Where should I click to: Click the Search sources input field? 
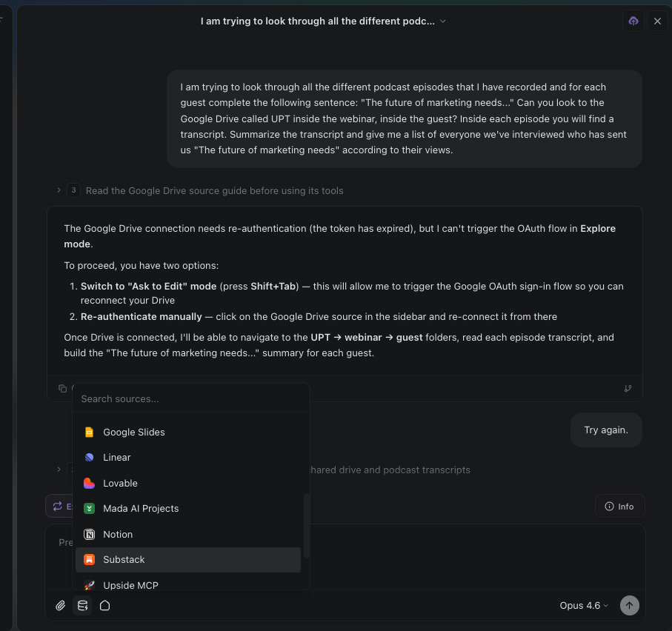coord(189,398)
